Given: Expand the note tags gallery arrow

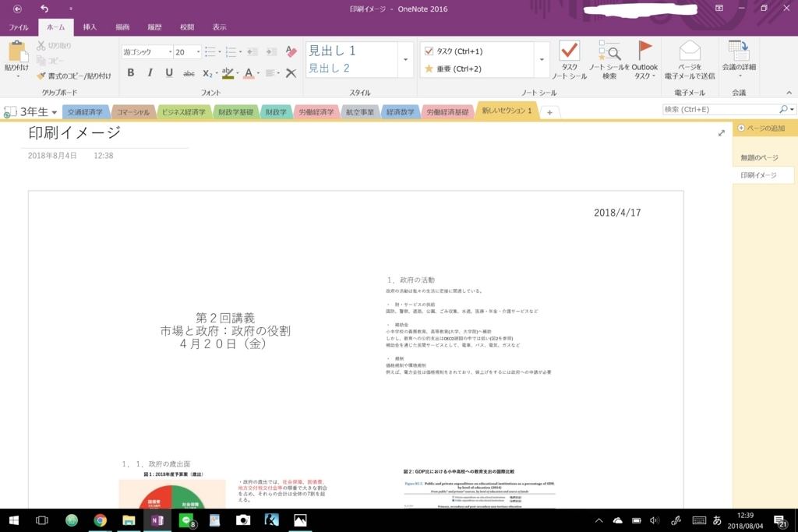Looking at the screenshot, I should click(542, 58).
